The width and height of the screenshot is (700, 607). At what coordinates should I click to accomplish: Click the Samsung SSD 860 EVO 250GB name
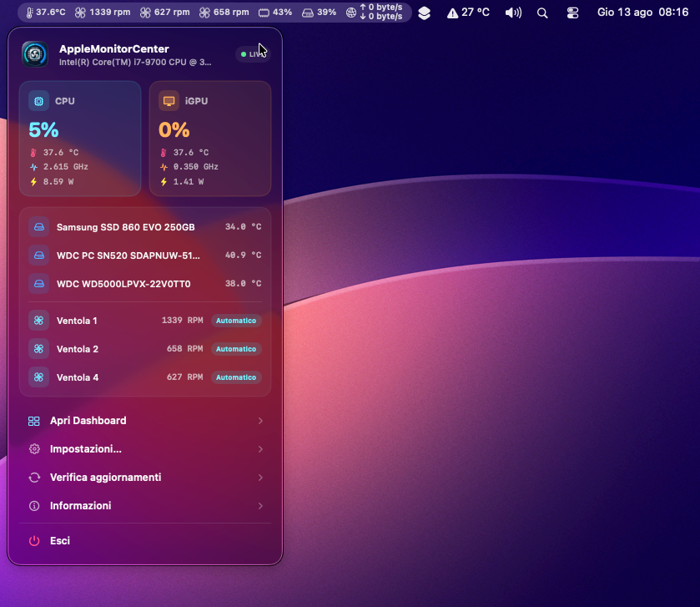pyautogui.click(x=126, y=227)
